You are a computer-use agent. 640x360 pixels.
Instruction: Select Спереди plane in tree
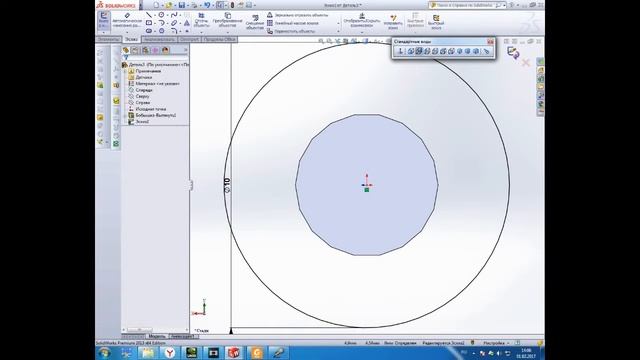[x=144, y=90]
